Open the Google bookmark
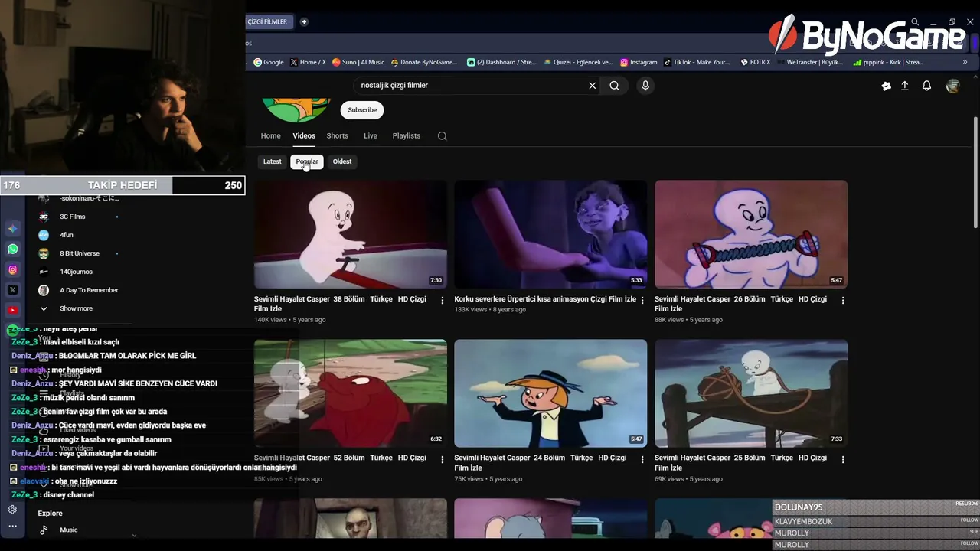 tap(269, 62)
